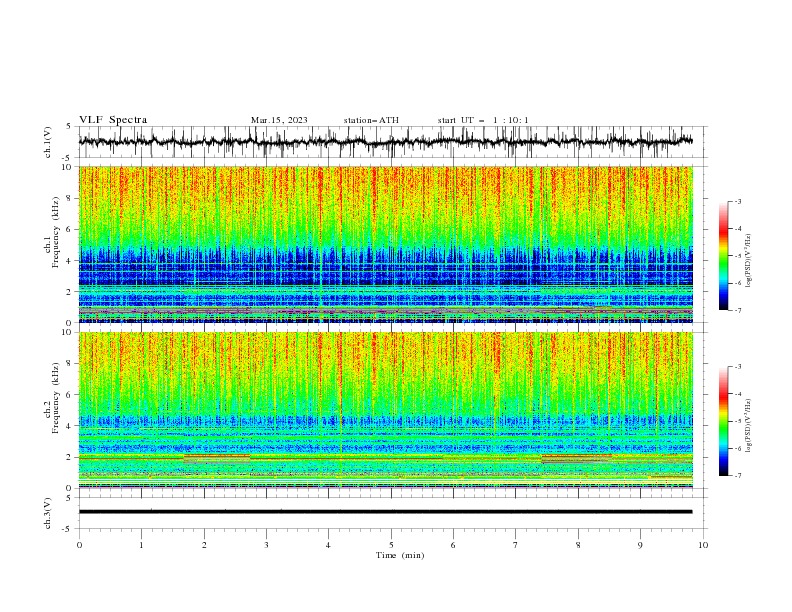Click the ch.2 color bar "log(PSD)(V²/Hz)" label
792x612 pixels.
pos(748,426)
